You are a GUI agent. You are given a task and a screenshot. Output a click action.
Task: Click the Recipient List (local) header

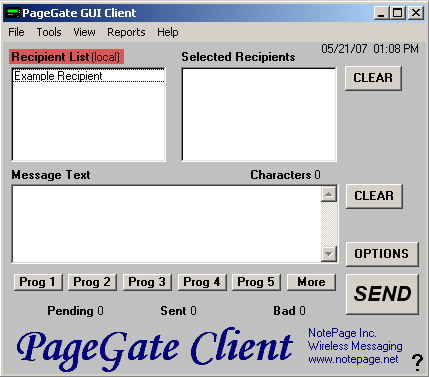tap(66, 57)
